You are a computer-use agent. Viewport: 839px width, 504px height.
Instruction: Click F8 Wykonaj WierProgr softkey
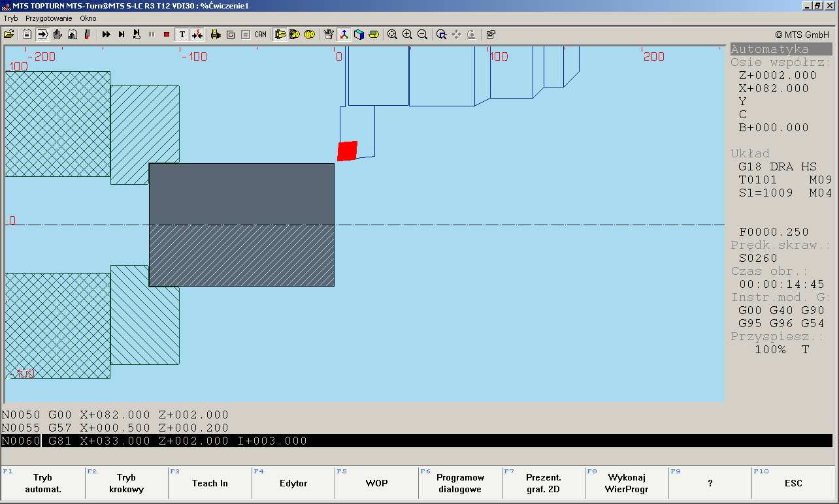coord(627,483)
